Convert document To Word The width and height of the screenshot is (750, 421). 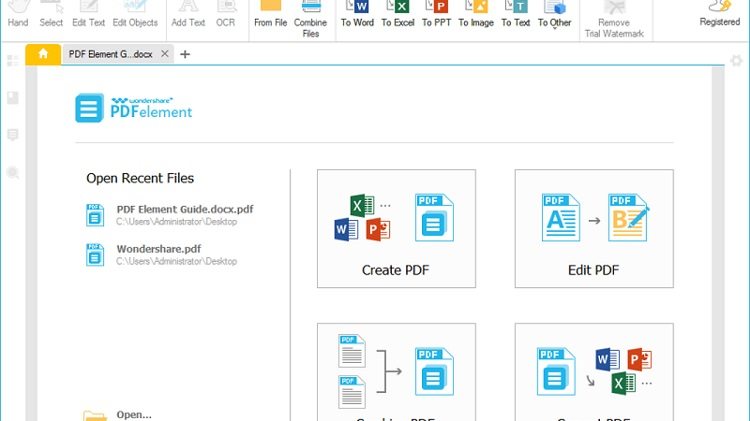(x=357, y=14)
